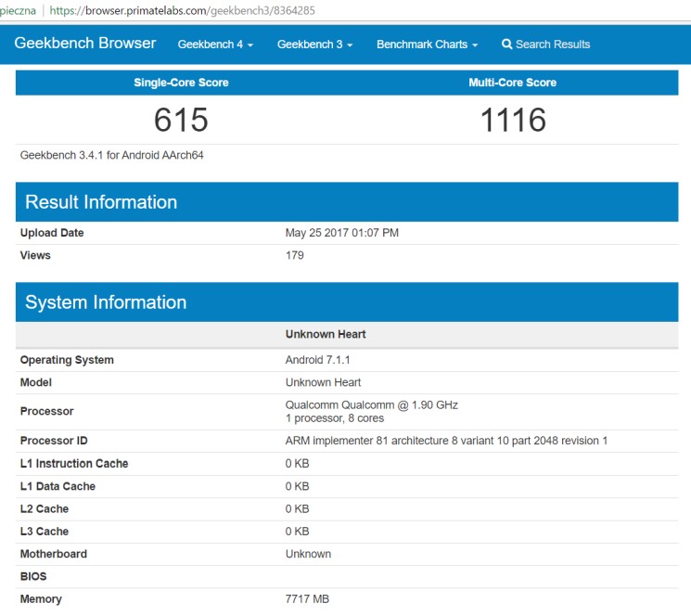Screen dimensions: 691x616
Task: Click the Result Information section heading
Action: click(x=101, y=202)
